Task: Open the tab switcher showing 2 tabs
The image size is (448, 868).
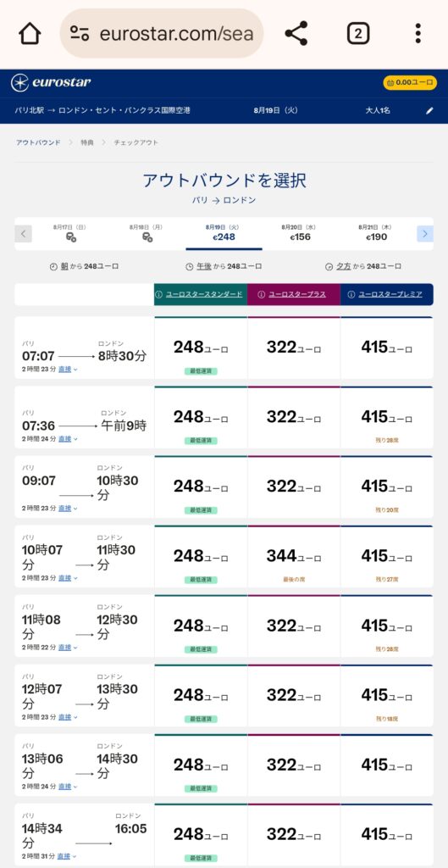Action: 358,34
